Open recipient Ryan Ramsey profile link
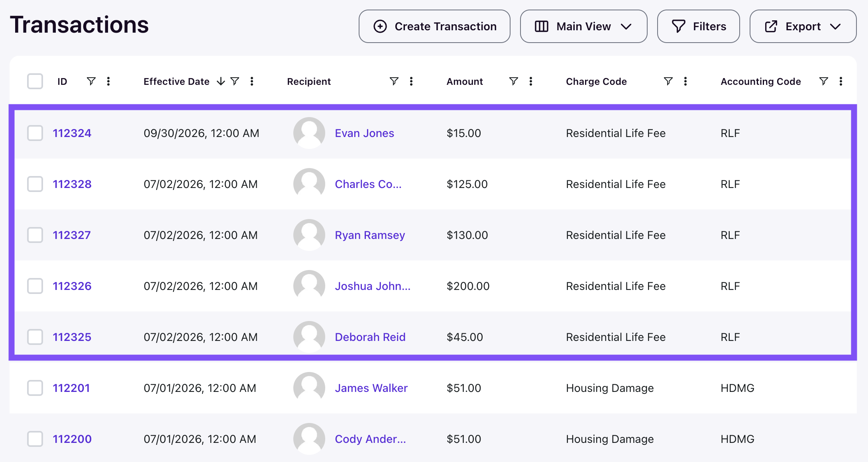 (370, 235)
